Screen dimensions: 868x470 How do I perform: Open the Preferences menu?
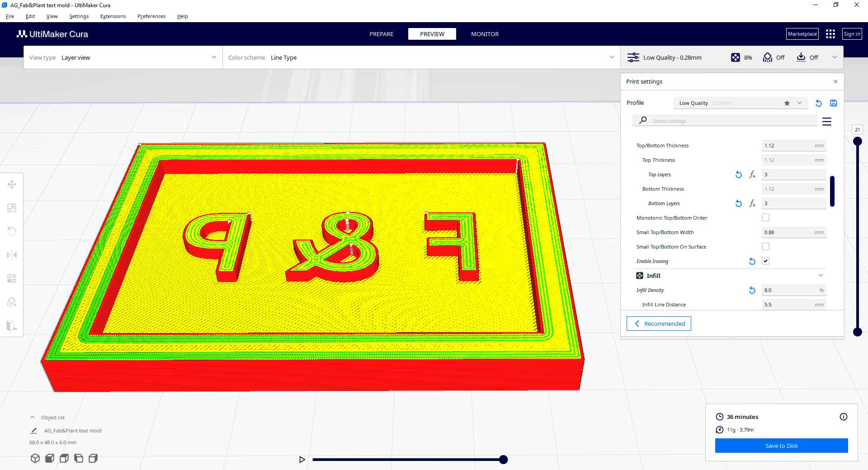coord(151,16)
